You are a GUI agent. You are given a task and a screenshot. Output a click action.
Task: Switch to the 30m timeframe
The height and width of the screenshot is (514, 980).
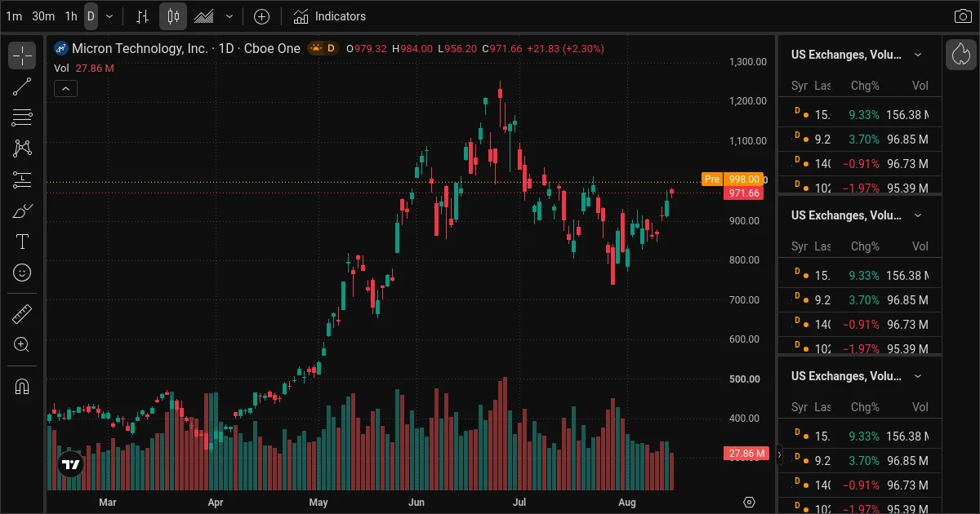click(43, 16)
